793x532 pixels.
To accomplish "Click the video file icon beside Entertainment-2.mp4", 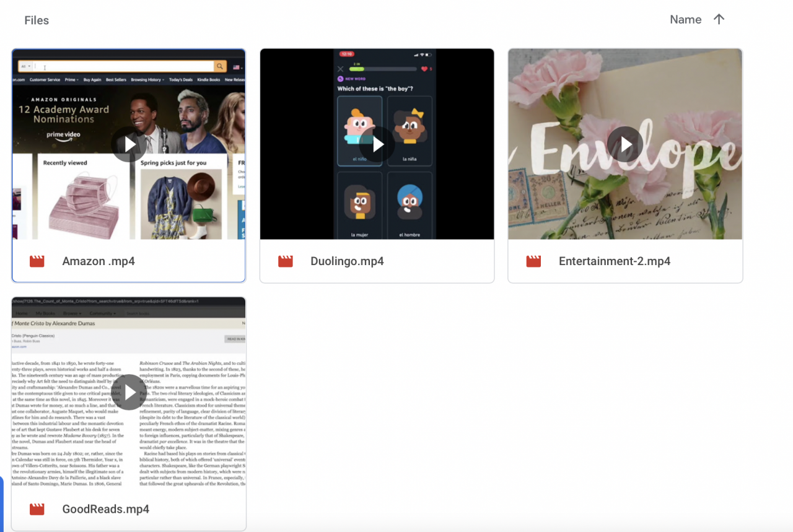I will [533, 261].
